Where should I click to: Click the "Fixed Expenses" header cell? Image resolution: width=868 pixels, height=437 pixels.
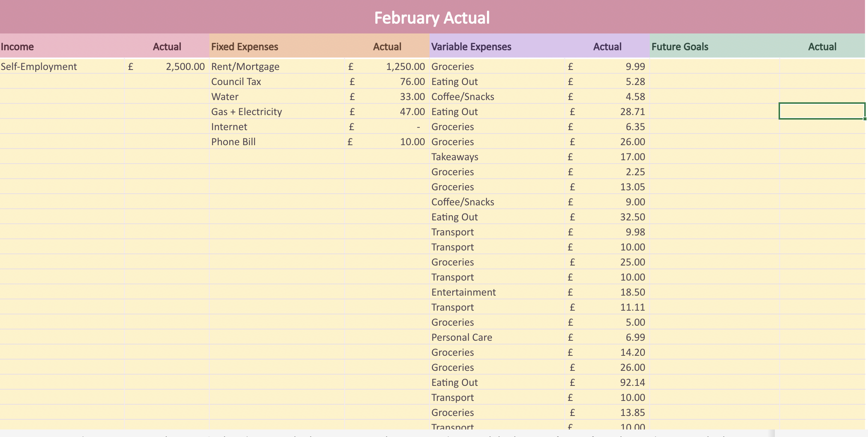click(x=277, y=47)
